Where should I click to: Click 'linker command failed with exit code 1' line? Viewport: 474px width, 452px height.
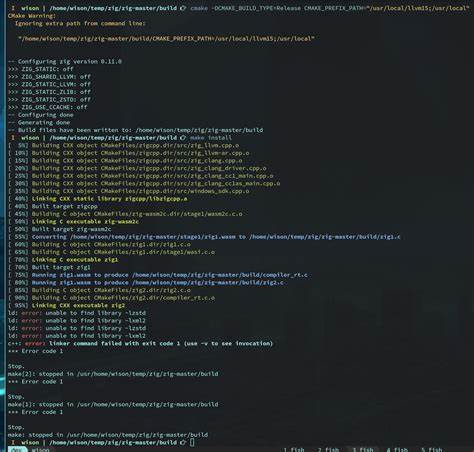coord(141,343)
